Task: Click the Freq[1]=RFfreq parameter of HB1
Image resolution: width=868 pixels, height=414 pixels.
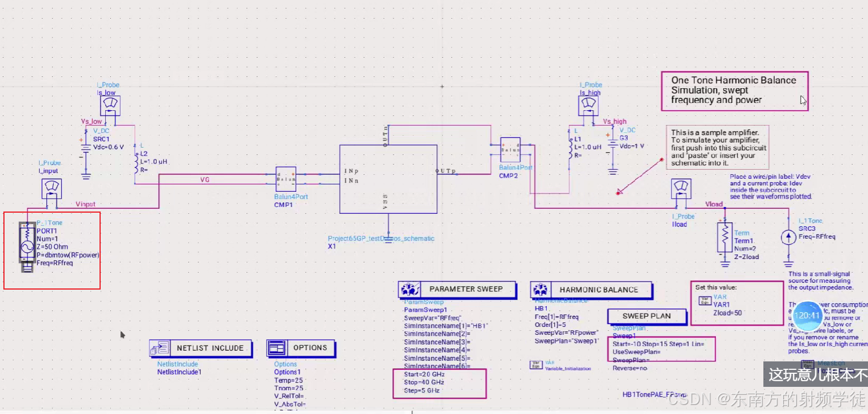Action: click(556, 317)
